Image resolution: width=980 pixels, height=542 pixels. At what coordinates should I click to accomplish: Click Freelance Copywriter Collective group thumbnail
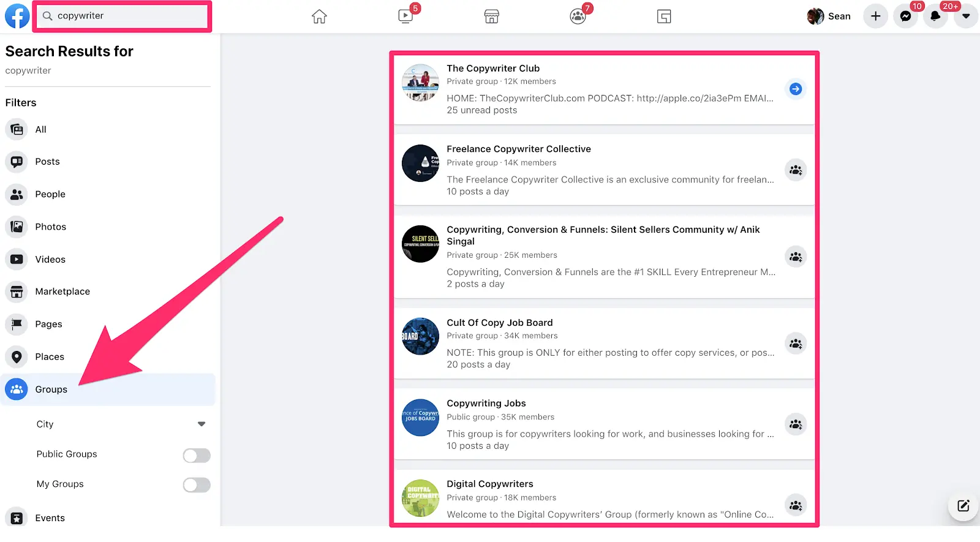tap(420, 164)
